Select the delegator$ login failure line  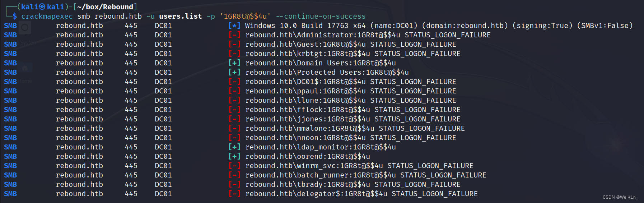241,194
